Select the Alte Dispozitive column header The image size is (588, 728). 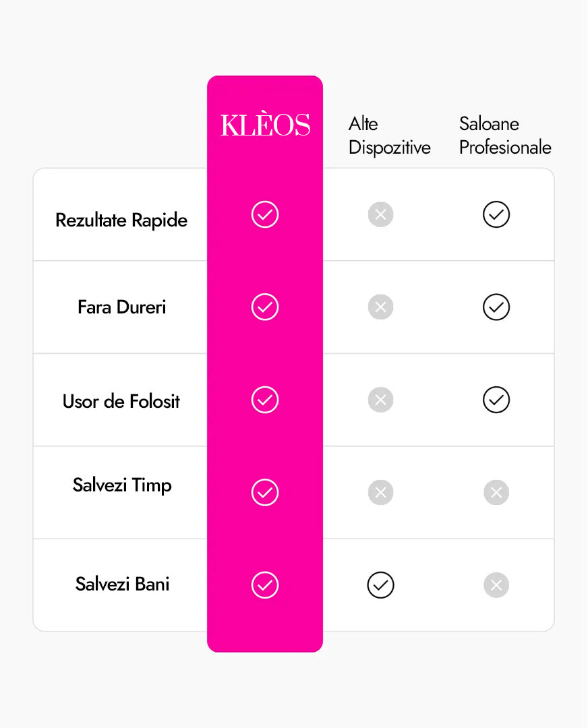coord(389,135)
